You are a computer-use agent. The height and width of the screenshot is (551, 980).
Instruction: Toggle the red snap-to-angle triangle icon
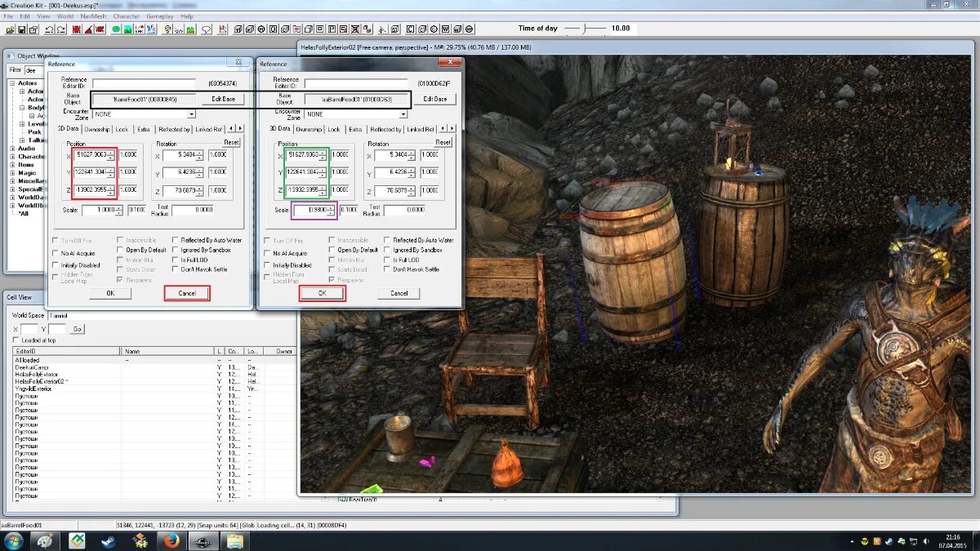90,29
